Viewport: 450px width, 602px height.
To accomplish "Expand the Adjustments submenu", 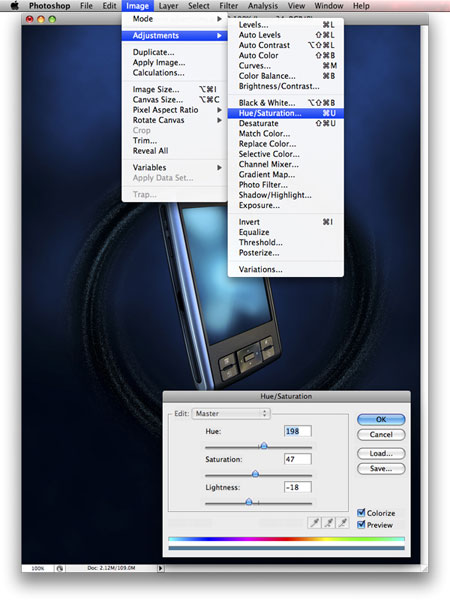I will pos(174,36).
